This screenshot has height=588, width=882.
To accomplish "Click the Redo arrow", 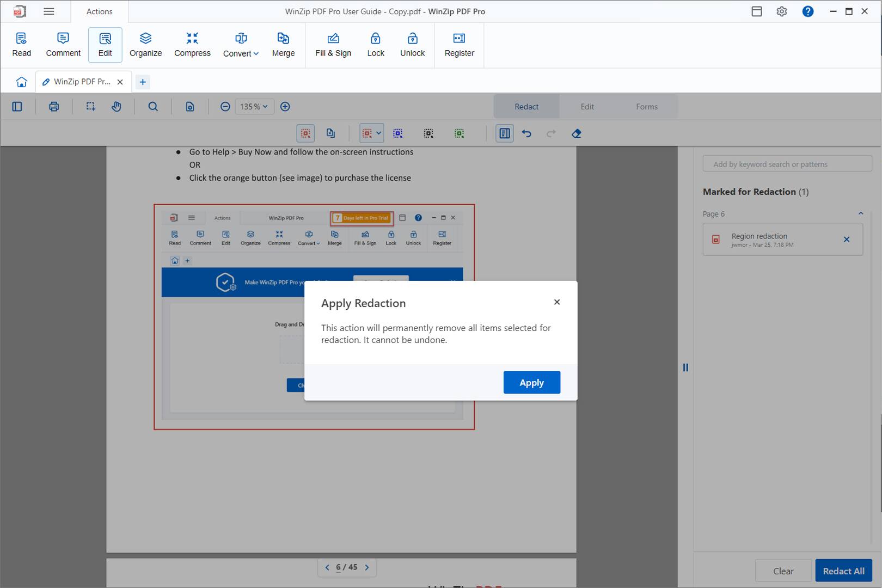I will [551, 133].
